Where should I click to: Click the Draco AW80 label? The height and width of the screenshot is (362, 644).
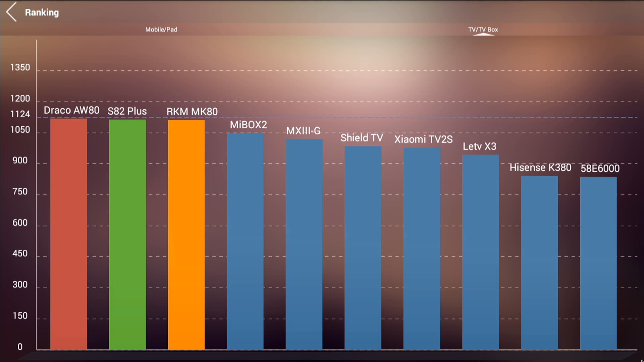point(71,110)
